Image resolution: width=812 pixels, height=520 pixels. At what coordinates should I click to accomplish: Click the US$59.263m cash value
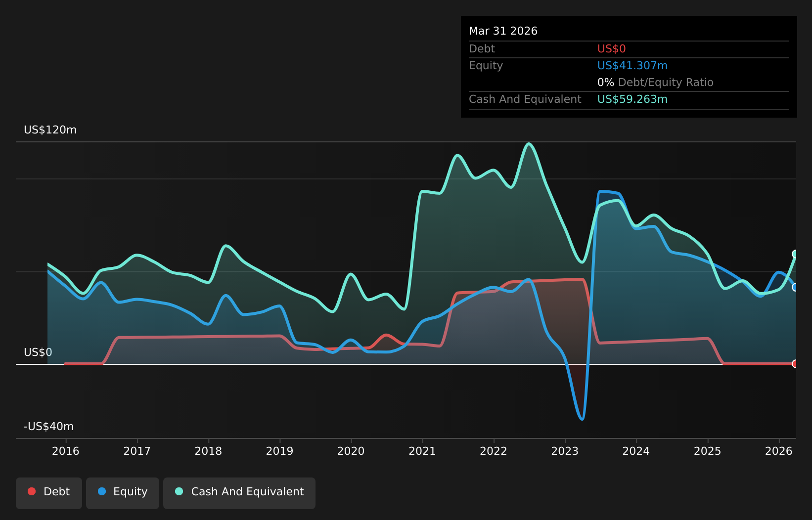tap(632, 99)
